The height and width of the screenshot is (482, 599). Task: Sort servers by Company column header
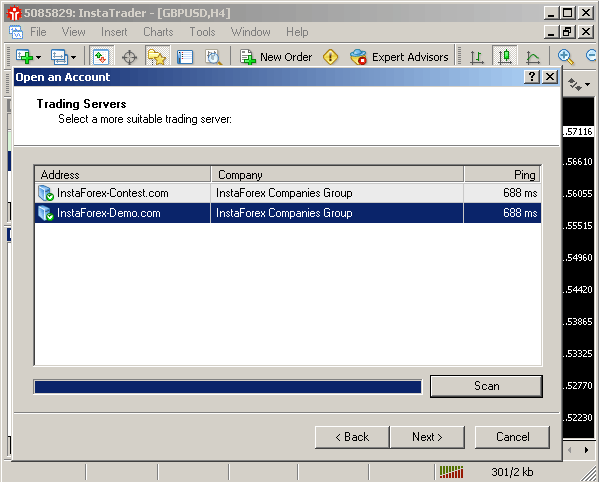(x=337, y=175)
